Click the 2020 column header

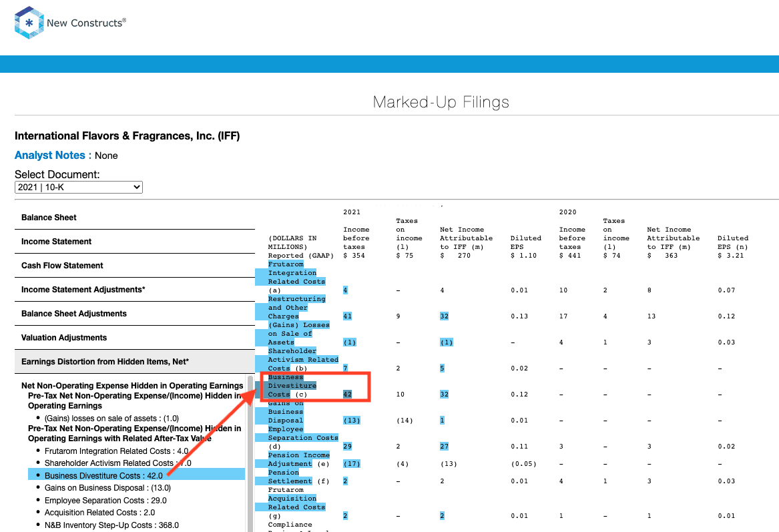[568, 212]
